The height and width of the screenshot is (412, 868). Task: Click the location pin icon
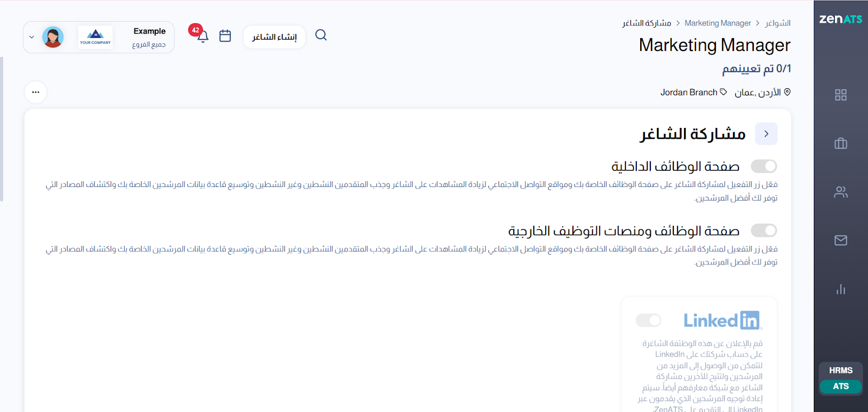[787, 92]
